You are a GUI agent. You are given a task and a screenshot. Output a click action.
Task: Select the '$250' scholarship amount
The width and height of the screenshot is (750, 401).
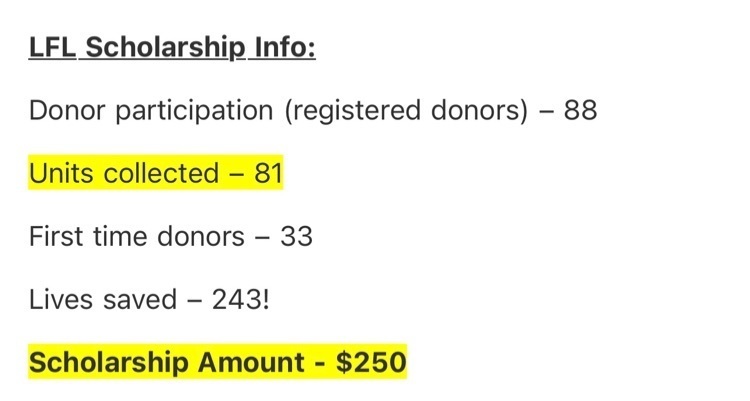click(x=371, y=362)
